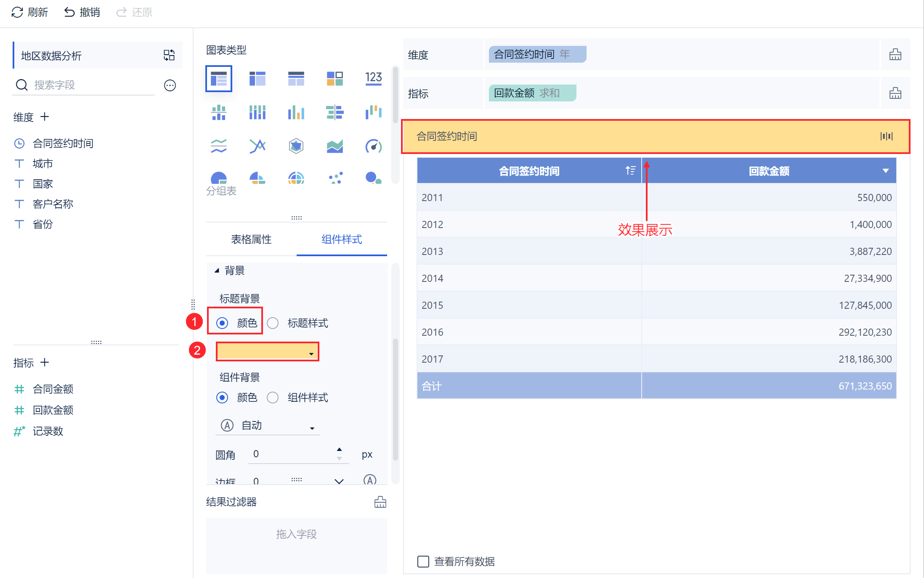The height and width of the screenshot is (578, 924).
Task: Clear the 维度 field area with broom icon
Action: pyautogui.click(x=895, y=55)
